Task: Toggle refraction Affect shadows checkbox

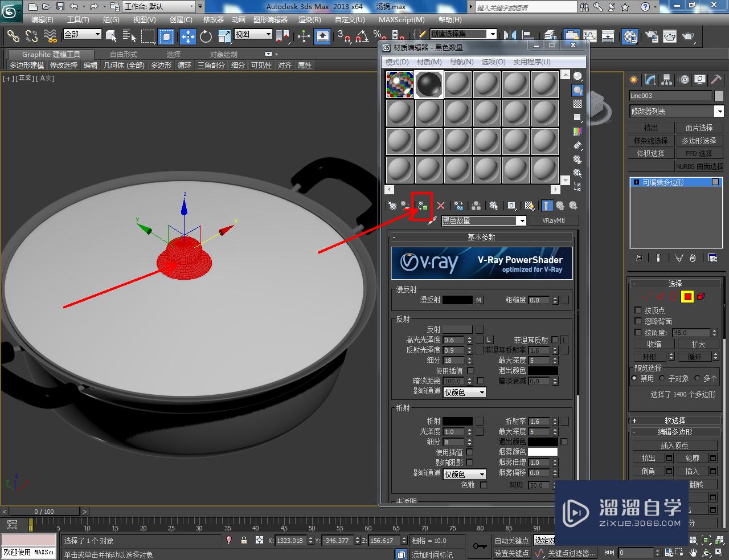Action: (469, 463)
